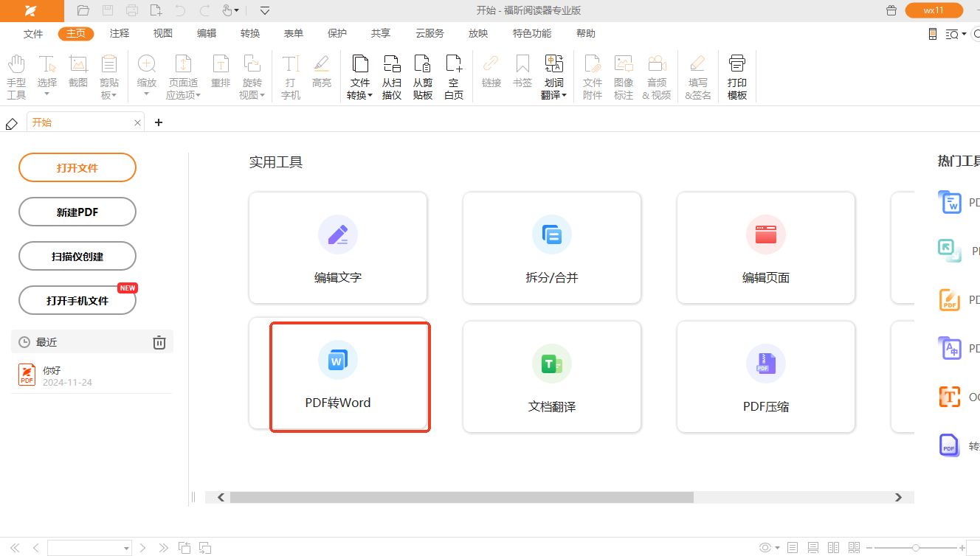Open the 打印模板 print template
This screenshot has width=980, height=556.
pyautogui.click(x=737, y=77)
